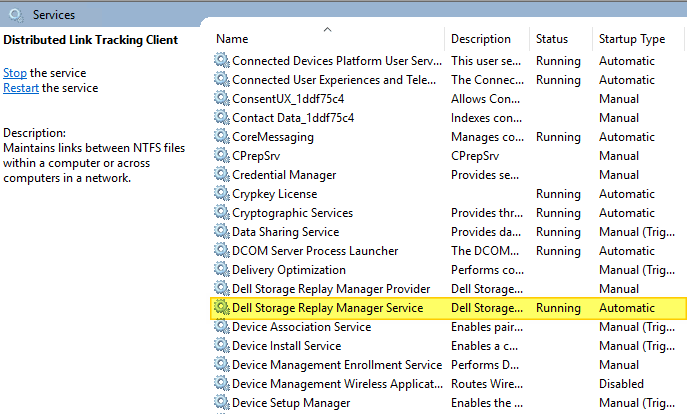Image resolution: width=687 pixels, height=414 pixels.
Task: Click gear icon next to Credential Manager
Action: pyautogui.click(x=221, y=175)
